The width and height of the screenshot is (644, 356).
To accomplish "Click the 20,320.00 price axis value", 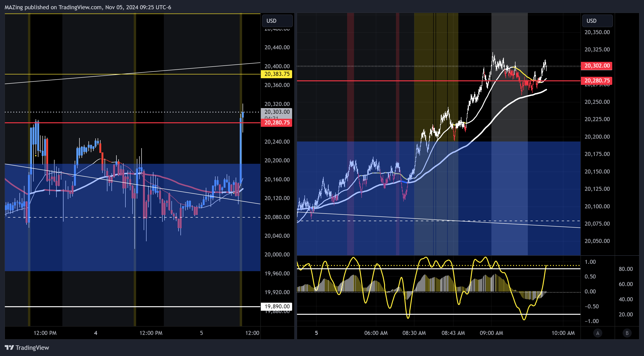I will (x=277, y=104).
